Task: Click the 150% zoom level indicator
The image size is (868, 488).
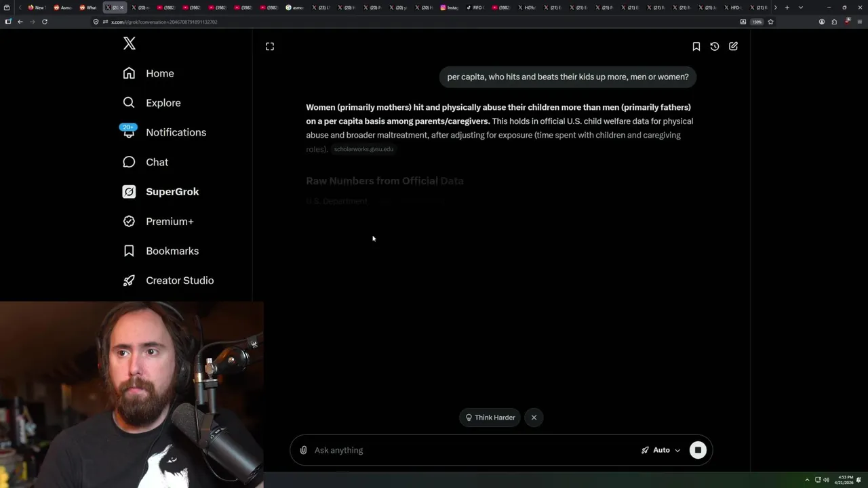Action: [757, 22]
